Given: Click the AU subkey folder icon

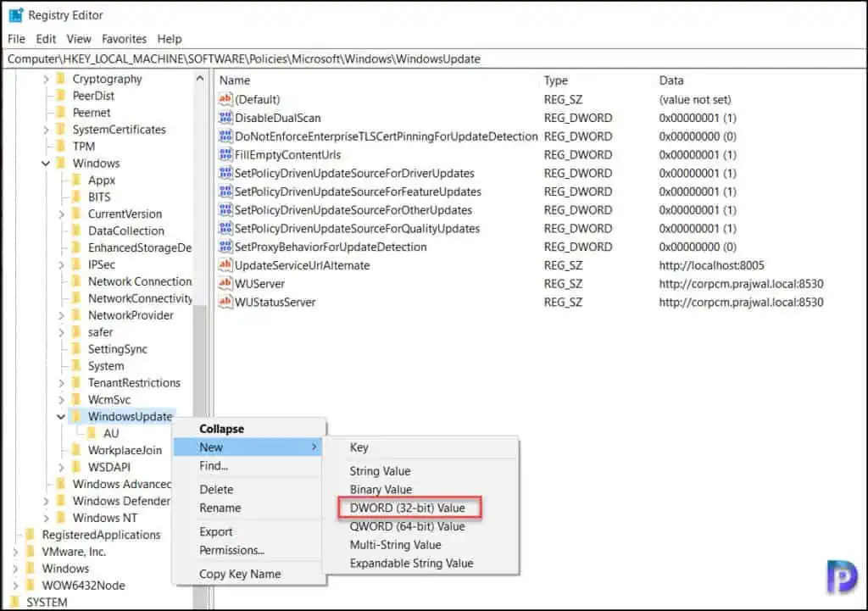Looking at the screenshot, I should (92, 433).
